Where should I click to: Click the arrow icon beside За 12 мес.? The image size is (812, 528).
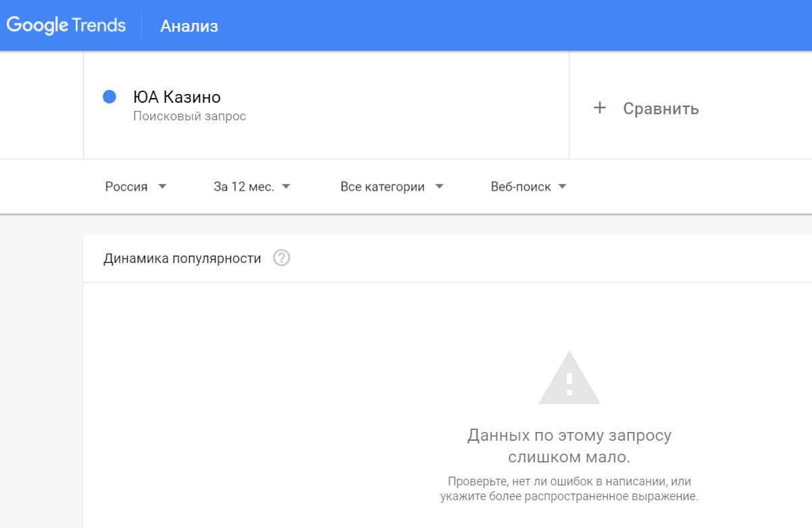(286, 187)
